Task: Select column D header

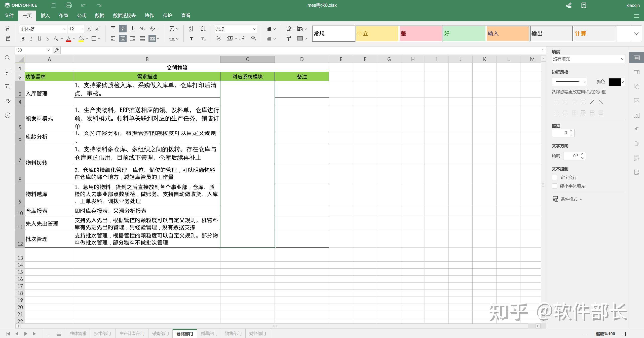Action: pos(302,59)
